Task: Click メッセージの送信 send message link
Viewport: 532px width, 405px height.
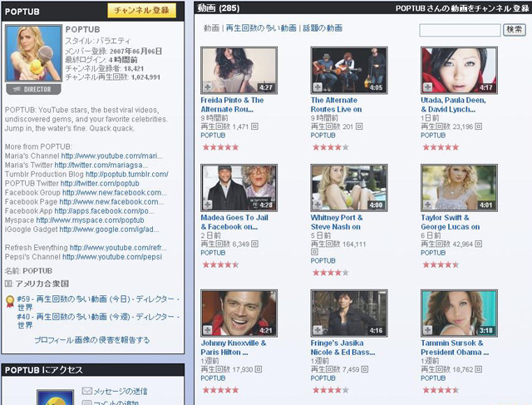Action: [121, 392]
